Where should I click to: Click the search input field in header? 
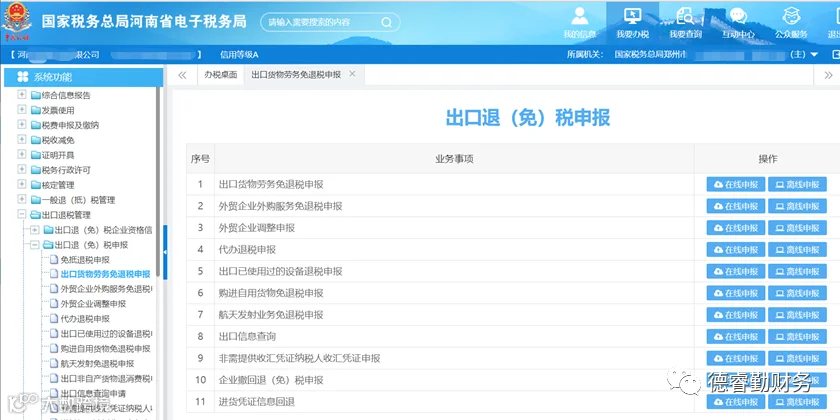(324, 22)
